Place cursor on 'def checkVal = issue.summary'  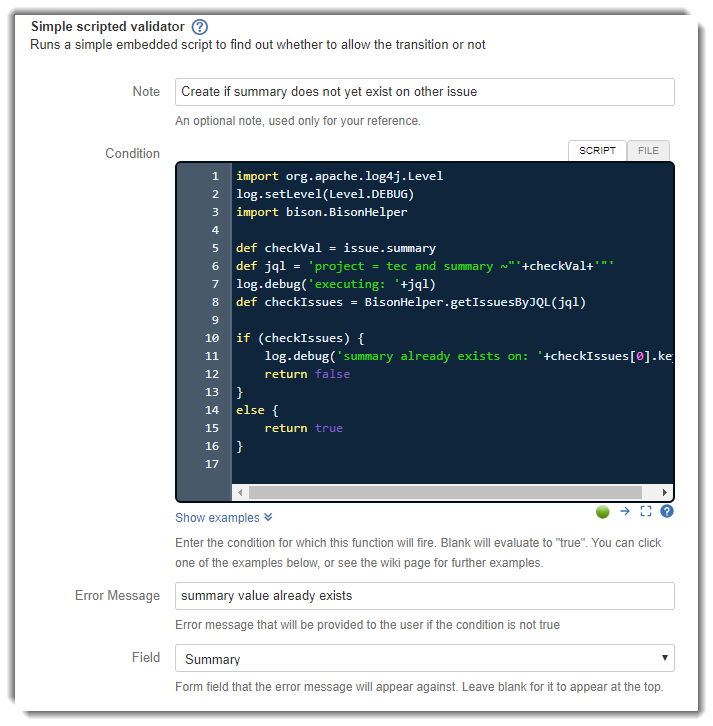click(x=336, y=248)
